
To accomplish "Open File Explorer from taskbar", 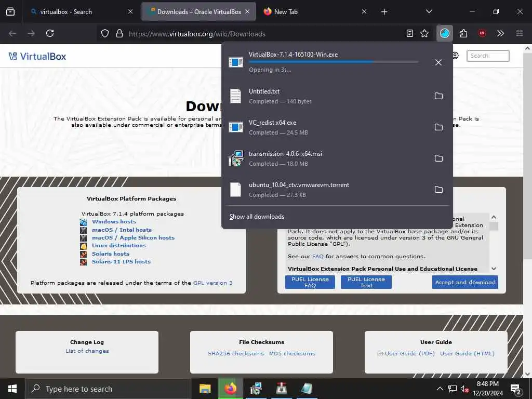I will [205, 389].
